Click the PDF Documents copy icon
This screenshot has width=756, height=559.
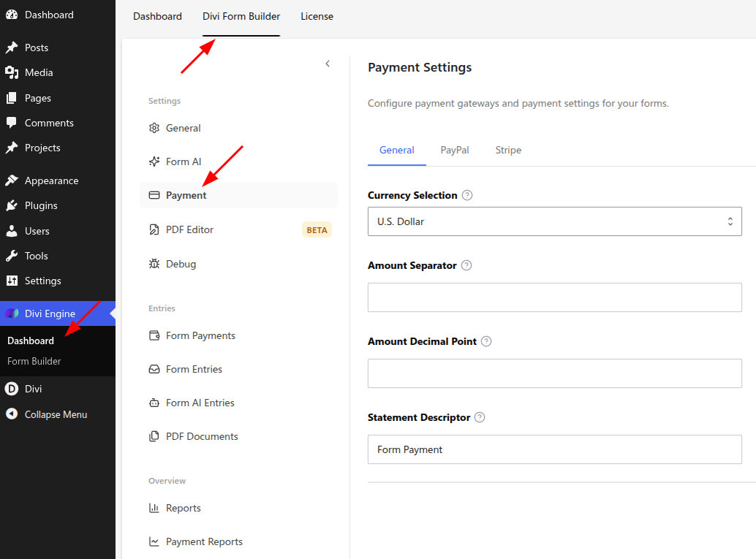point(154,436)
